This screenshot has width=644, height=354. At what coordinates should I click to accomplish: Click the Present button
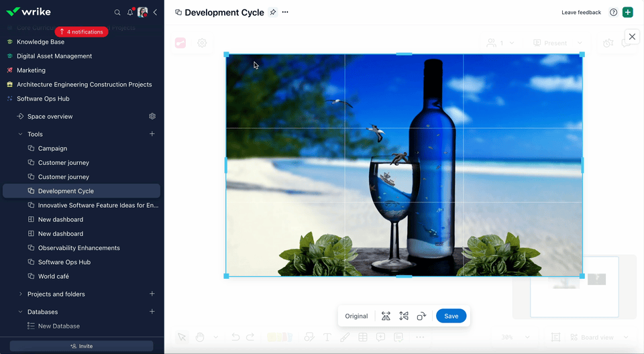[x=550, y=43]
